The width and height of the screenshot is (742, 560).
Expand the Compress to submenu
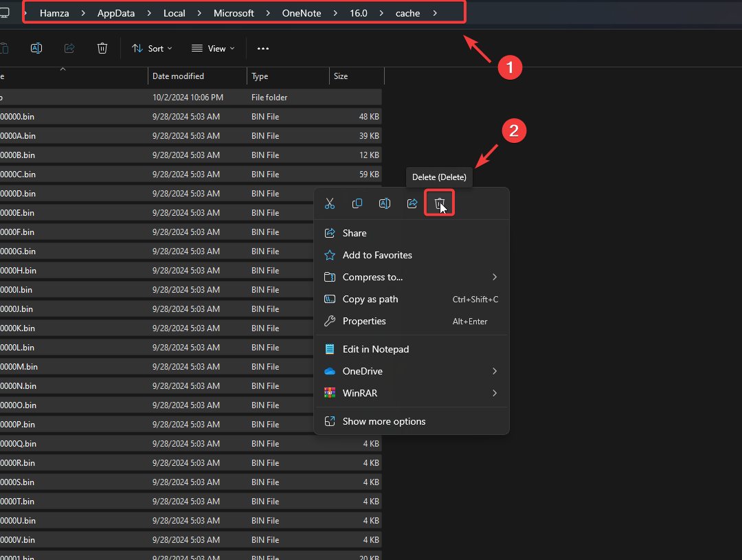(495, 277)
